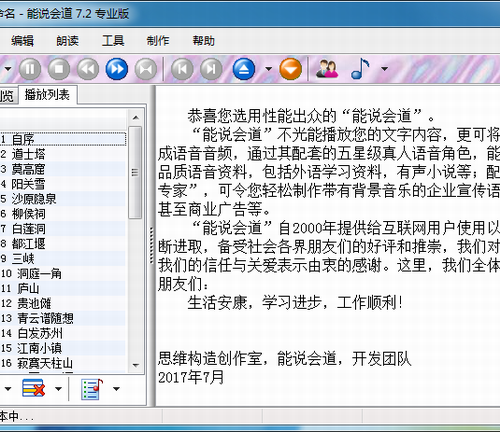The width and height of the screenshot is (500, 432).
Task: Open the 朗读 menu
Action: (67, 41)
